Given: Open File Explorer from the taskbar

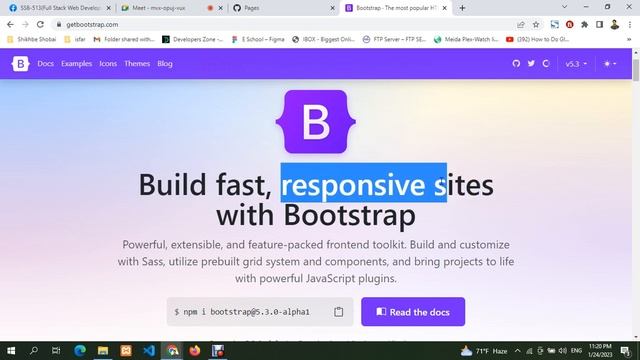Looking at the screenshot, I should (x=102, y=351).
